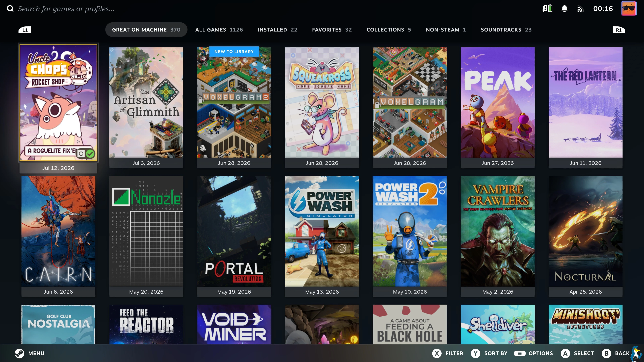Click the A button glyph for Select
The width and height of the screenshot is (644, 362).
[x=565, y=353]
